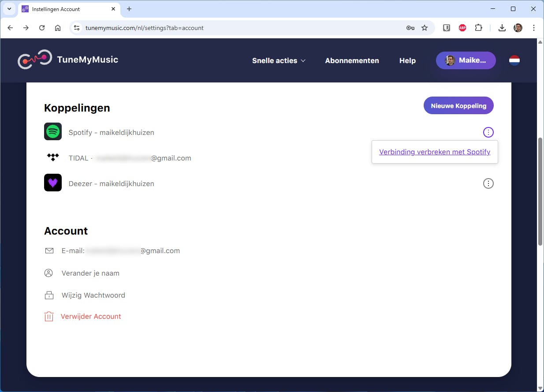Click the E-mail address text under Account

[121, 250]
